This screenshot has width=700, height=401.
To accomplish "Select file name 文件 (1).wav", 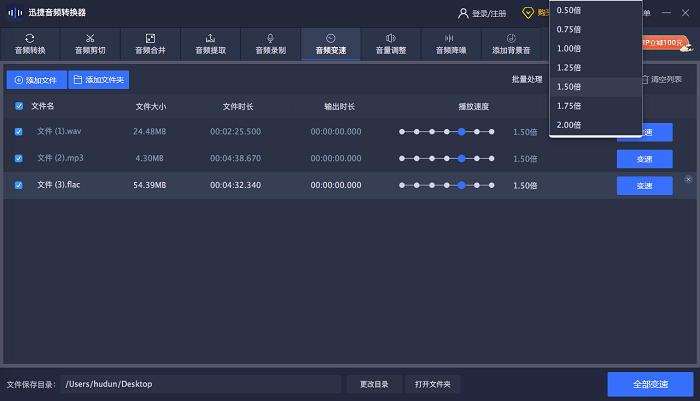I will tap(59, 131).
